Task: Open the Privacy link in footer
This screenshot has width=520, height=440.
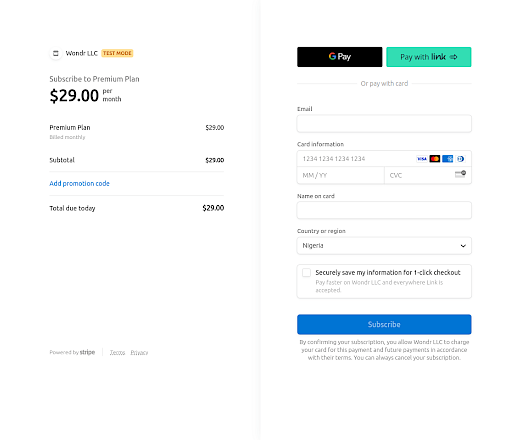Action: pos(139,353)
